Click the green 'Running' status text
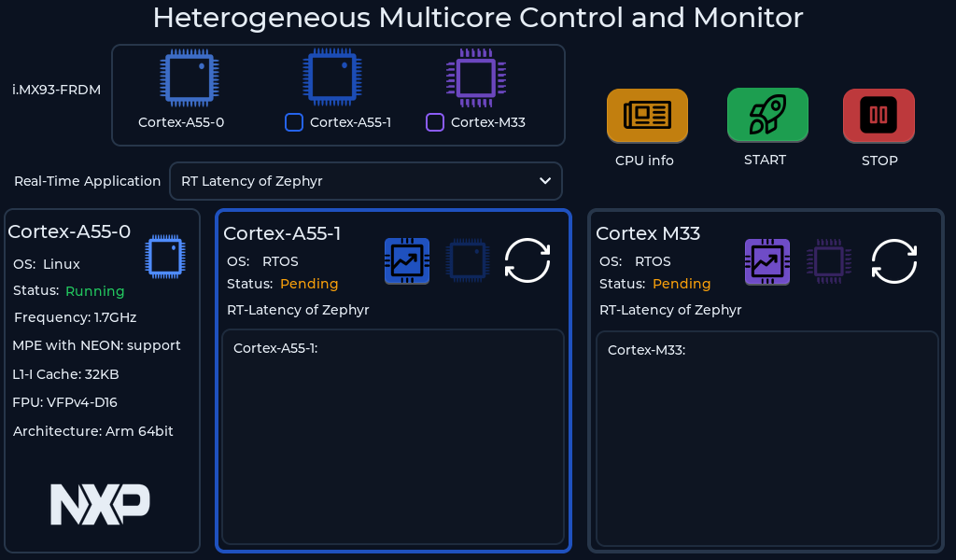 (95, 291)
